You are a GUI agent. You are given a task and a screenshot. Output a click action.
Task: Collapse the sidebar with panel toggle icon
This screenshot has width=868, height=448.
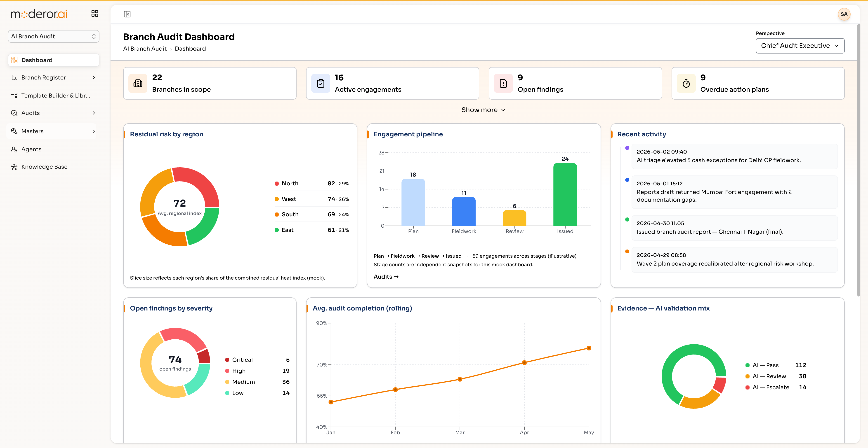[127, 14]
